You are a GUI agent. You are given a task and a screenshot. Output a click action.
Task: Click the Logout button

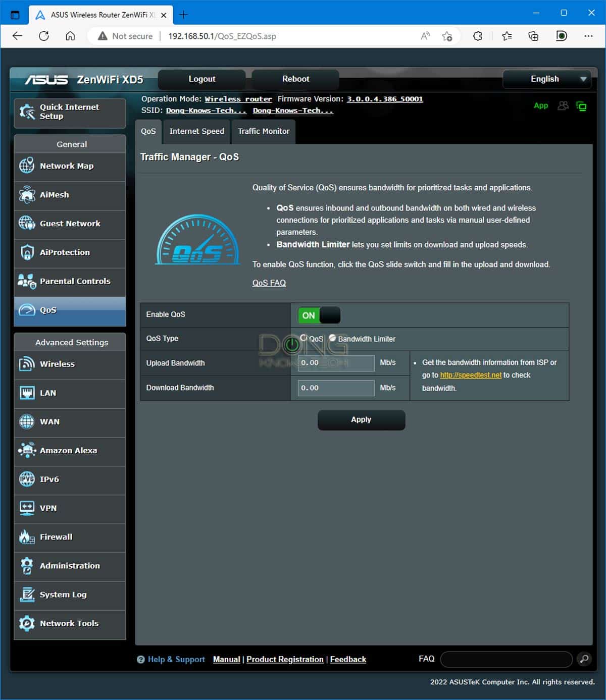(x=202, y=79)
